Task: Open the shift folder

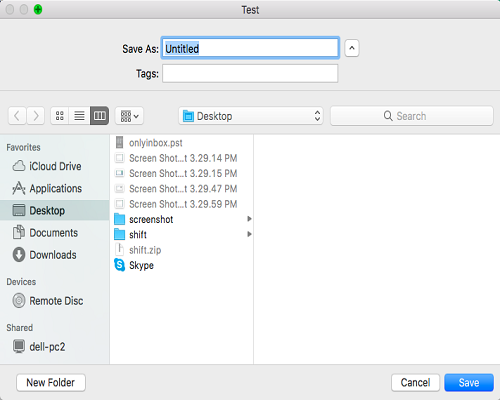Action: click(x=181, y=235)
